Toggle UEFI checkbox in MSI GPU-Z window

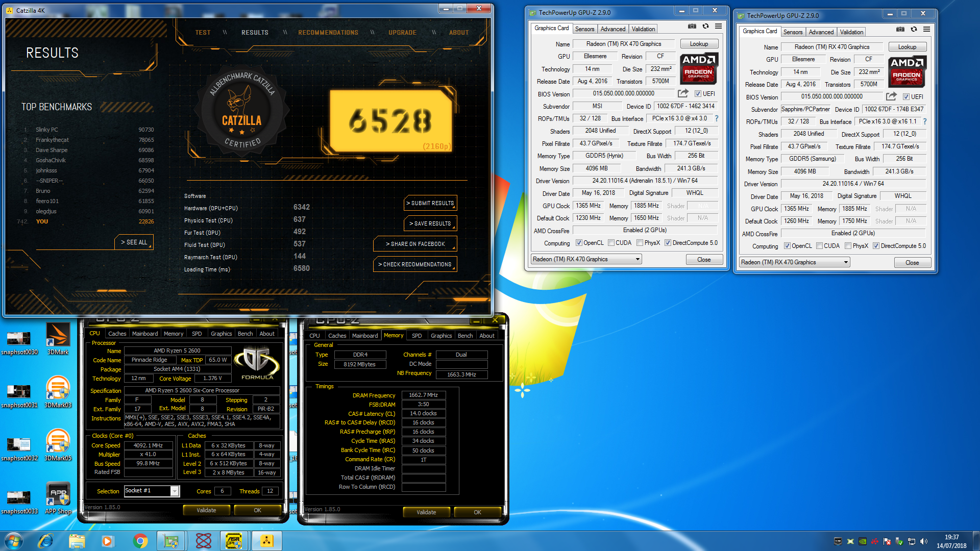tap(698, 94)
